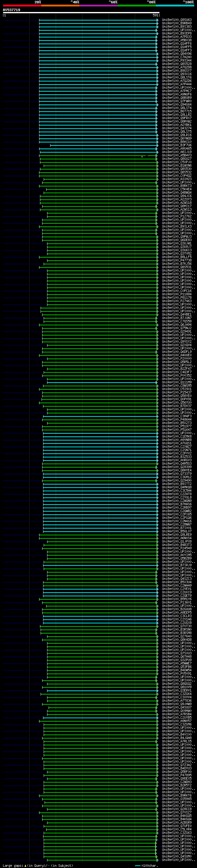This screenshot has width=197, height=868.
Task: Select hit label UniRef100_P81178
Action: pos(177,297)
